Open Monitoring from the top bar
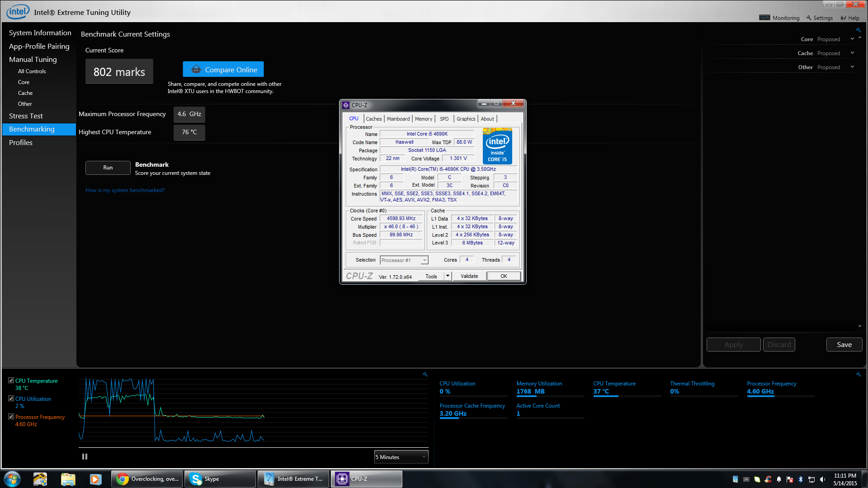This screenshot has height=488, width=868. click(x=780, y=18)
